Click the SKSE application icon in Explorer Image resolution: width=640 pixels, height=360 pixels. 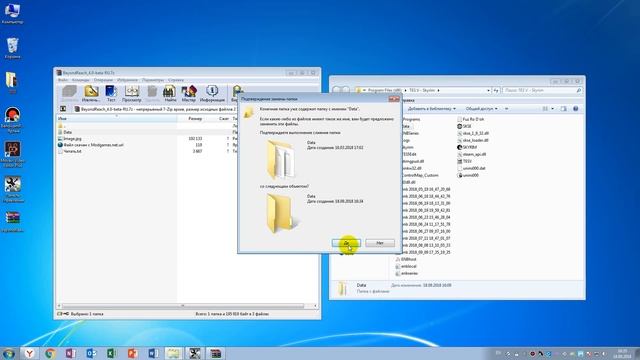(460, 127)
